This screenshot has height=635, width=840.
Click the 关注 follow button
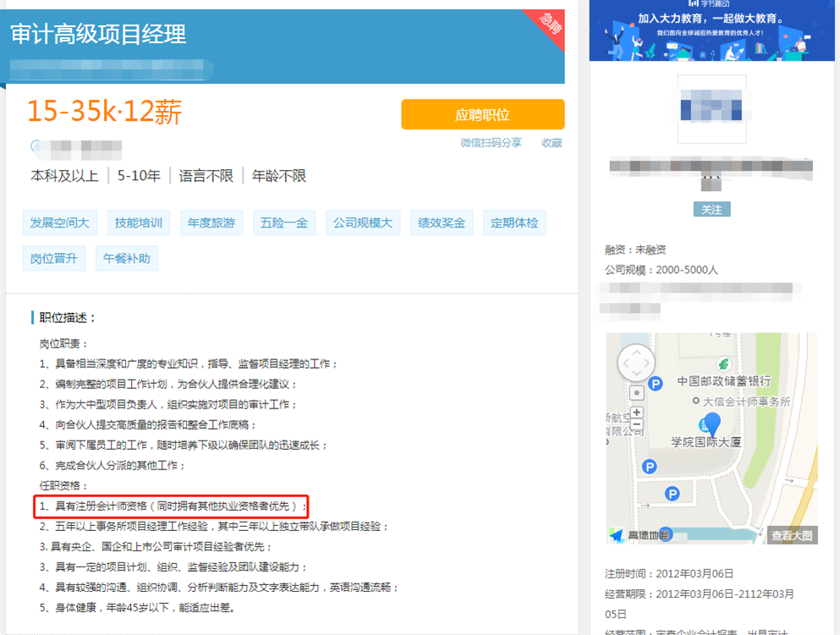click(711, 209)
